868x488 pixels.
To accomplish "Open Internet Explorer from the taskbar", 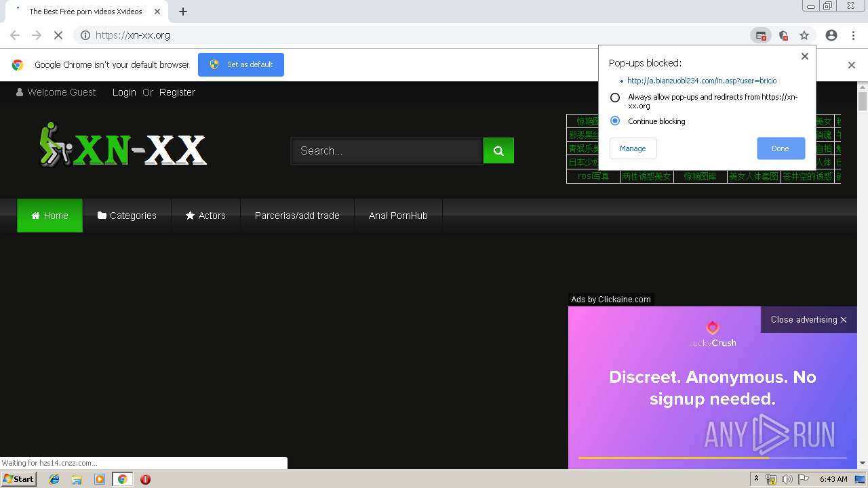I will point(55,479).
